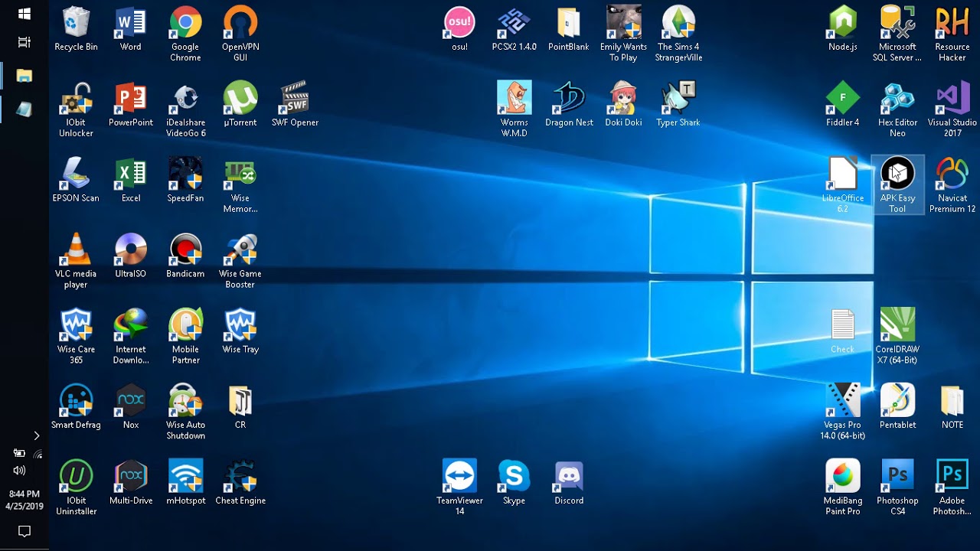
Task: Select the Microsoft SQL Server icon
Action: (897, 34)
